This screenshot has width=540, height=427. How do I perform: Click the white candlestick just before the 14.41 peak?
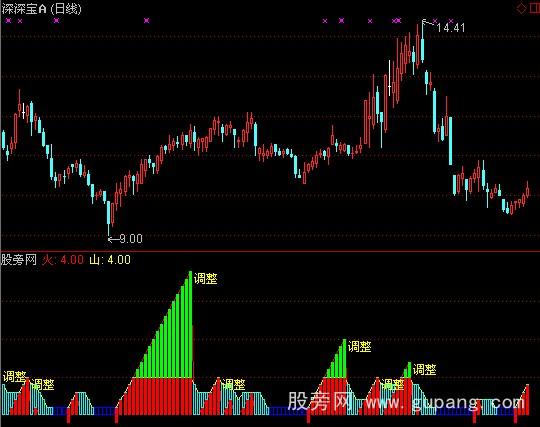[390, 78]
